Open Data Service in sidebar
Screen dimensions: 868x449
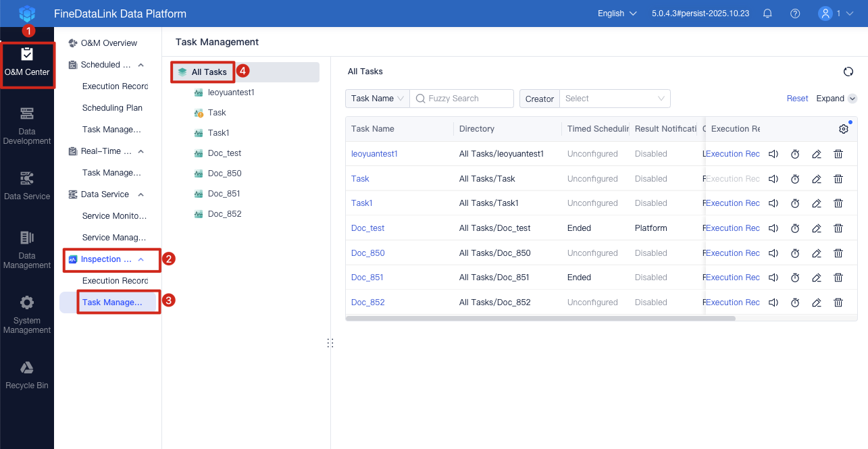[27, 186]
